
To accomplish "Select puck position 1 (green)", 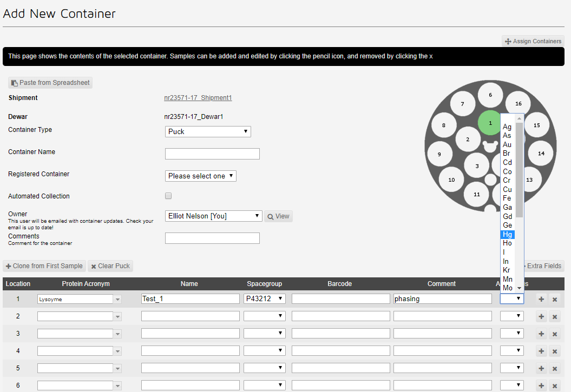I will (490, 123).
